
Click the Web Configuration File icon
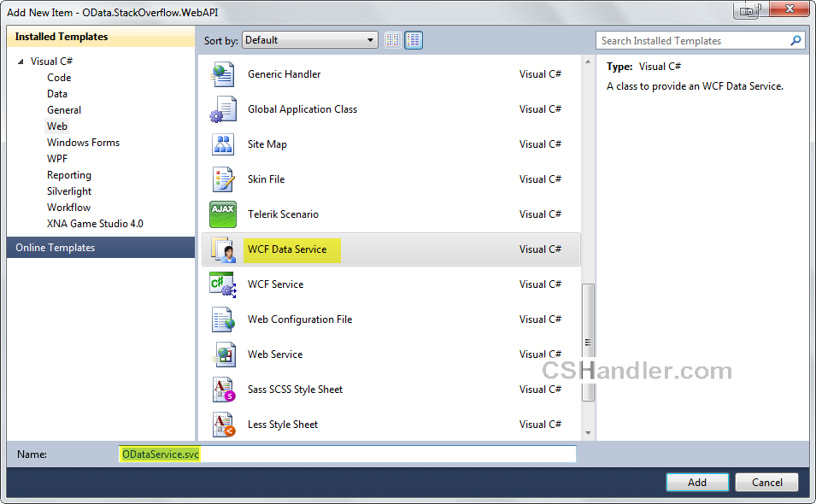(x=223, y=319)
